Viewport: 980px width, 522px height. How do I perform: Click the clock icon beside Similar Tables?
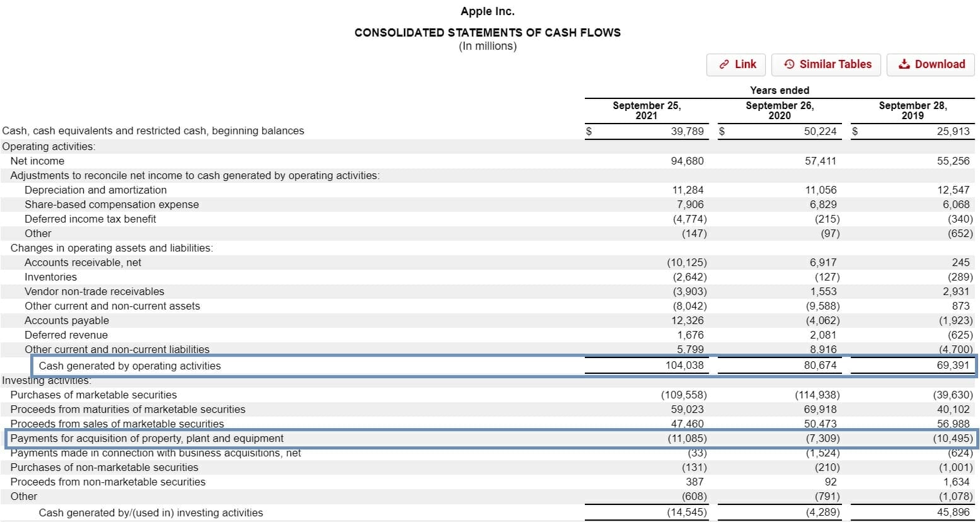click(789, 64)
